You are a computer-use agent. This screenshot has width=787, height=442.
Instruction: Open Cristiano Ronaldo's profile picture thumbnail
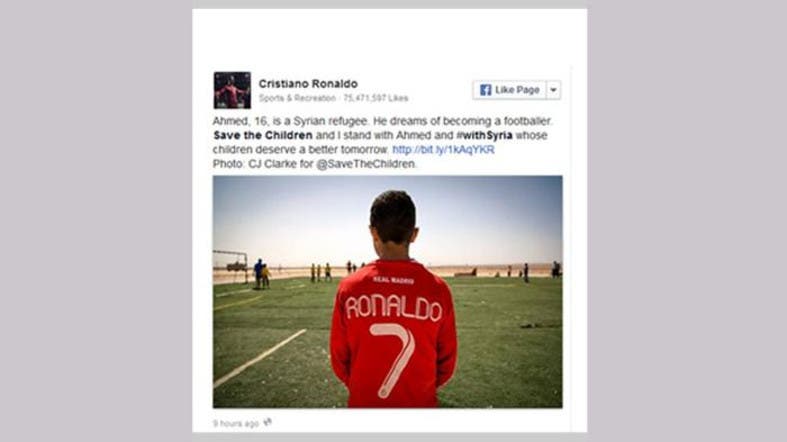click(232, 90)
